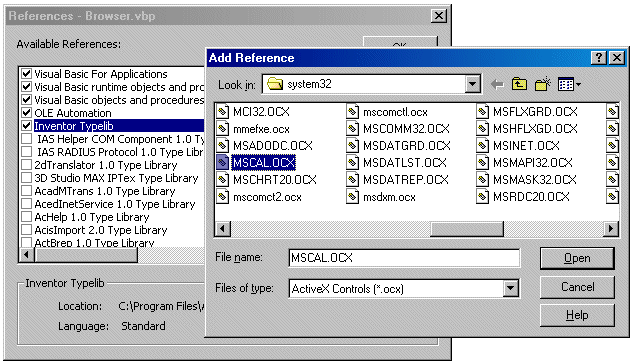Select the MSINET.OCX file name
This screenshot has height=364, width=634.
coord(526,146)
